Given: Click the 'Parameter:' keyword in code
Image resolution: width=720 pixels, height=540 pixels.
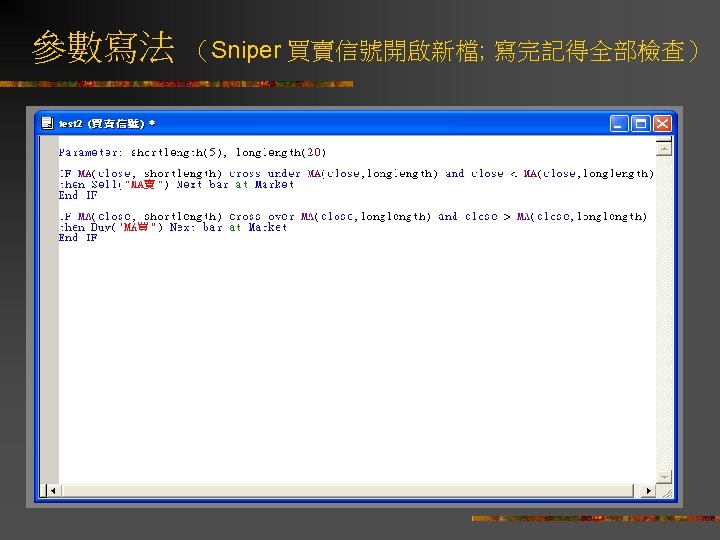Looking at the screenshot, I should pyautogui.click(x=90, y=152).
